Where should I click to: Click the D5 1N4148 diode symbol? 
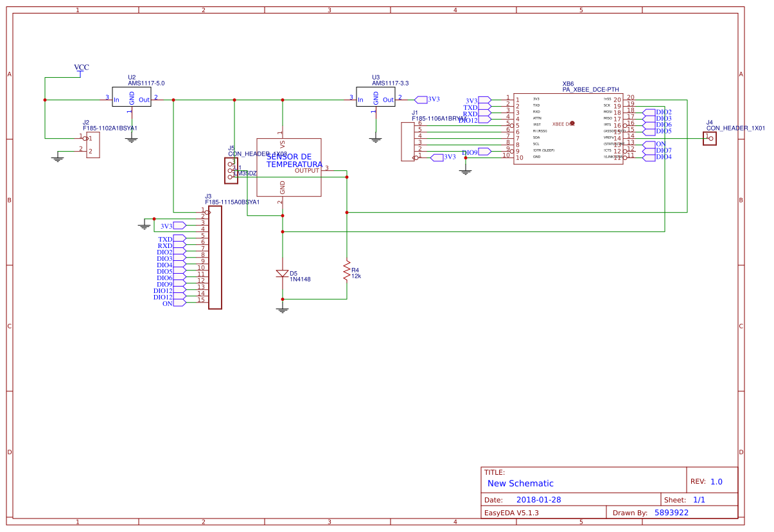click(282, 273)
